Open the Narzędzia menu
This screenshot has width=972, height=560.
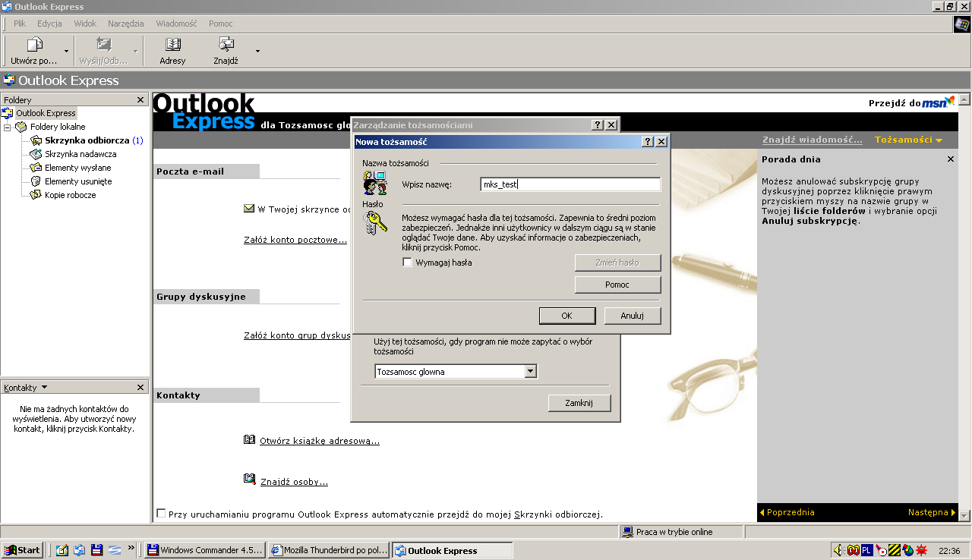[x=126, y=24]
